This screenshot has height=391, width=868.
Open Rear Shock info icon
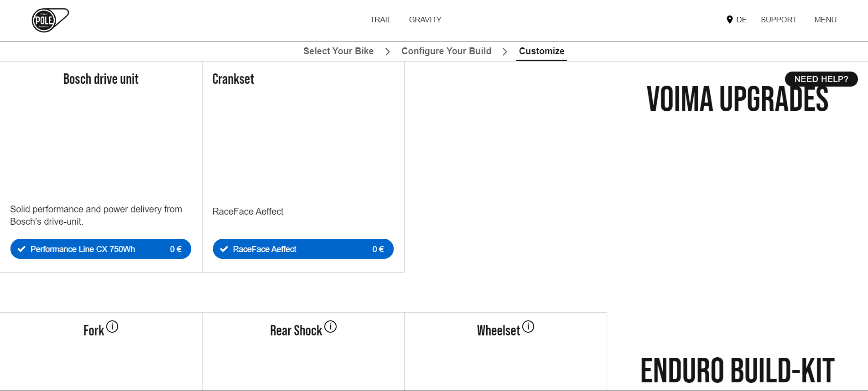330,326
